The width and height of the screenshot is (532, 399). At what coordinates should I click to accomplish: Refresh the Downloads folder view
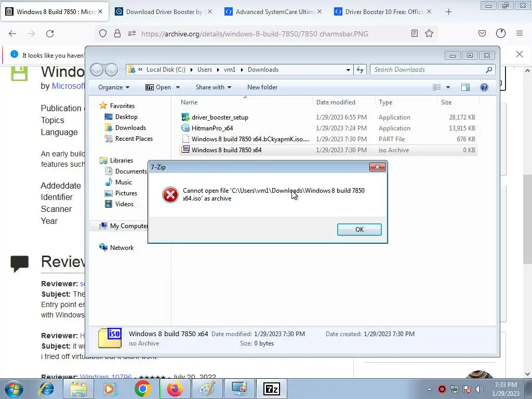tap(360, 70)
